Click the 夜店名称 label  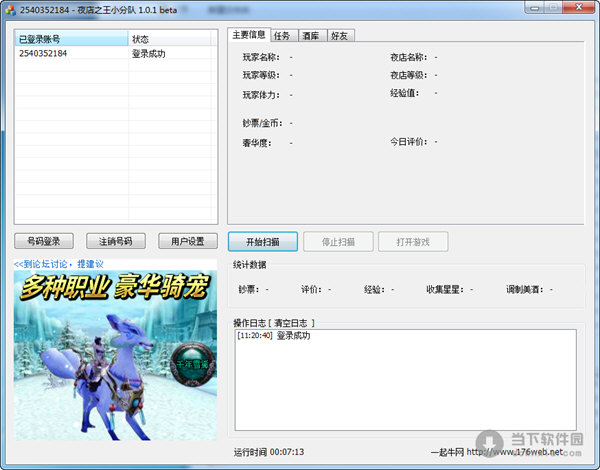(409, 57)
